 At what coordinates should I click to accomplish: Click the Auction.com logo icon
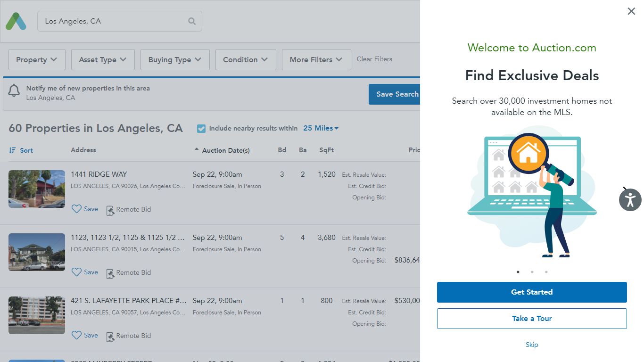pyautogui.click(x=16, y=21)
